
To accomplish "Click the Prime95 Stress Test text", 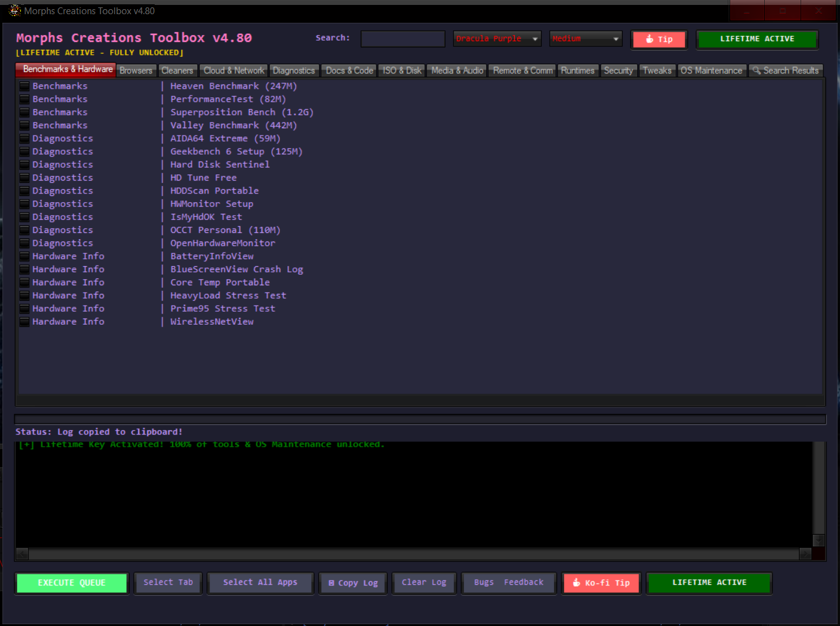I will (222, 309).
